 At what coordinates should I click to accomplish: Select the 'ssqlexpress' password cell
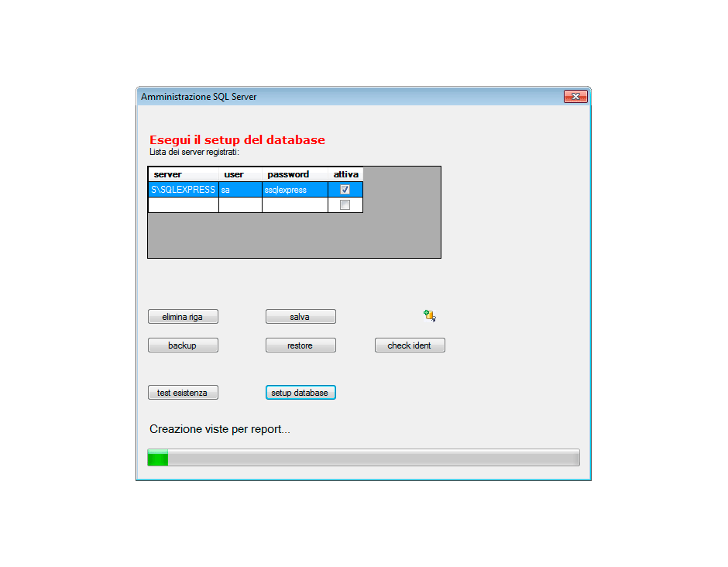click(x=295, y=190)
